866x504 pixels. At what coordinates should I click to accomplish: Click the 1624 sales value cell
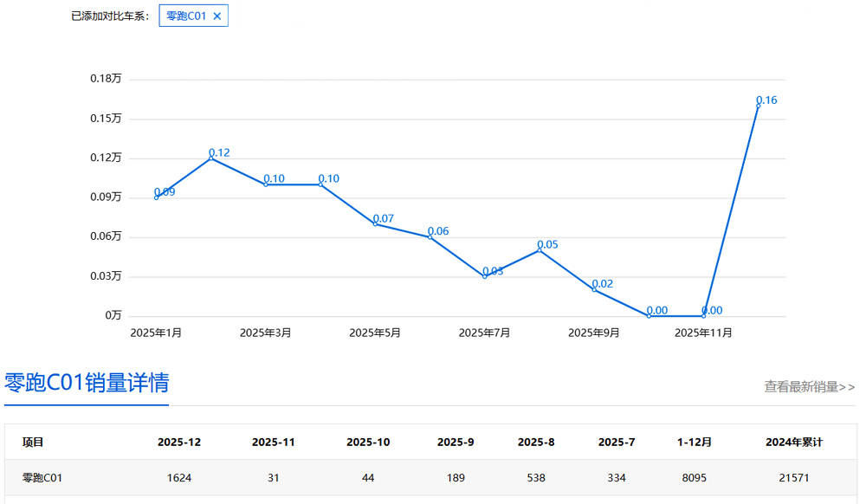coord(179,478)
